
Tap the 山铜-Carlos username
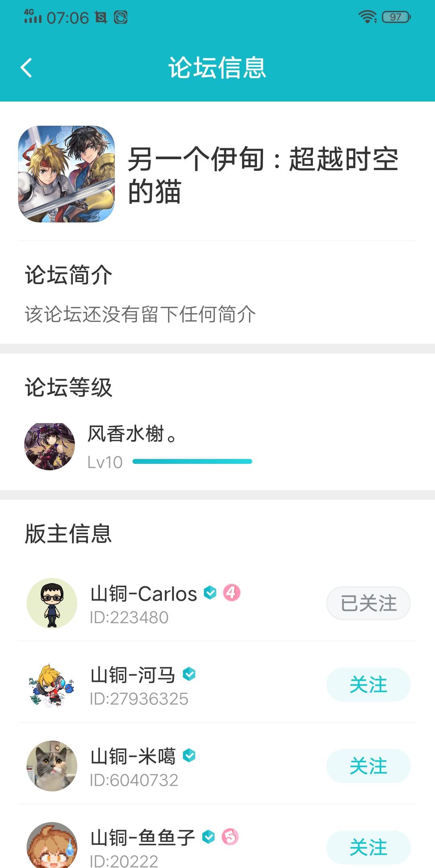[143, 594]
